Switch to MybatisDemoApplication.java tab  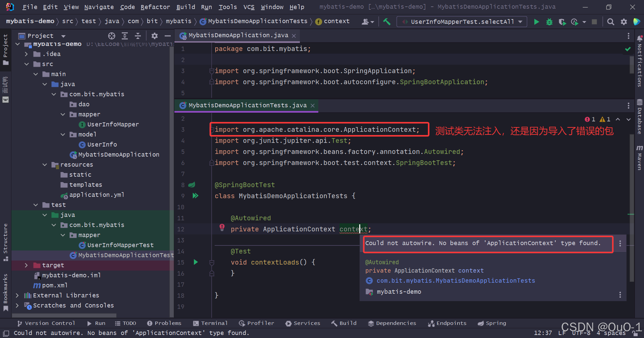[238, 36]
